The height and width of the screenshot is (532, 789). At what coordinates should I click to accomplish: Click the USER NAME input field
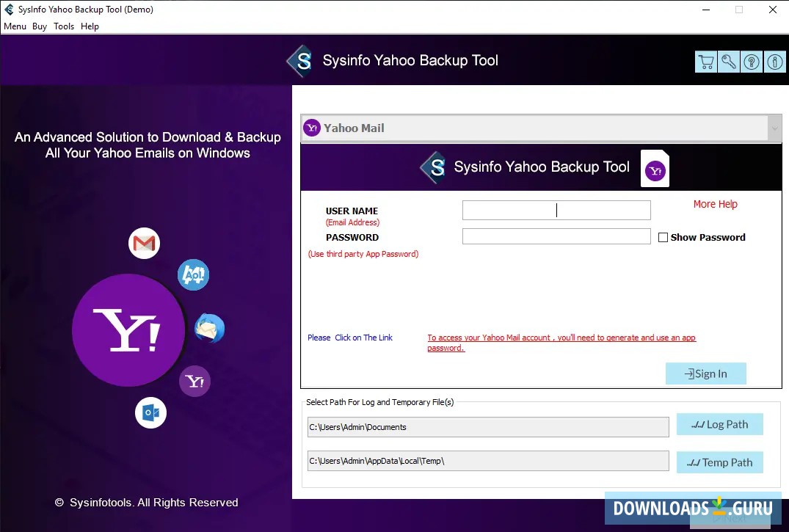coord(556,210)
